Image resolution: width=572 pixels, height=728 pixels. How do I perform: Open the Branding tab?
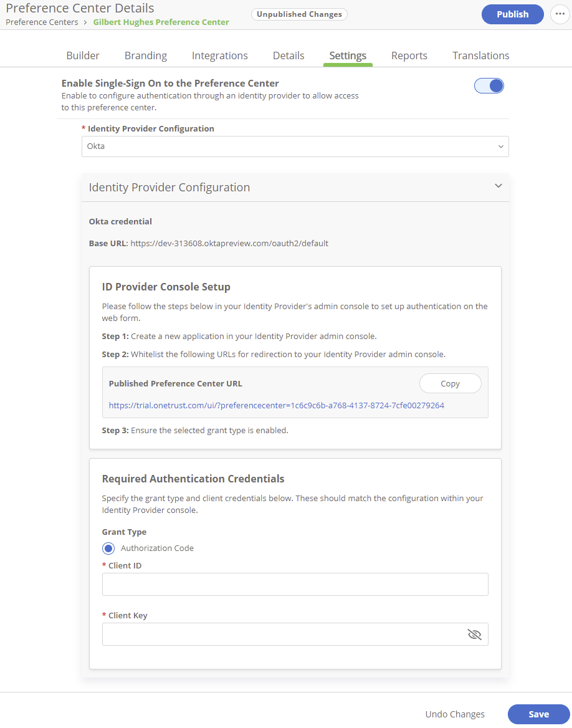pyautogui.click(x=146, y=55)
